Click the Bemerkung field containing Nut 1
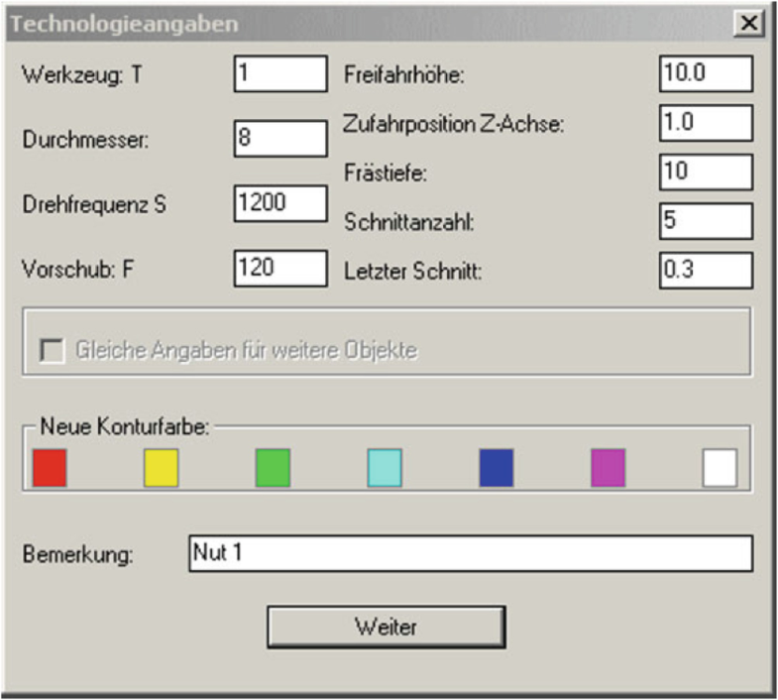The height and width of the screenshot is (700, 778). 471,553
